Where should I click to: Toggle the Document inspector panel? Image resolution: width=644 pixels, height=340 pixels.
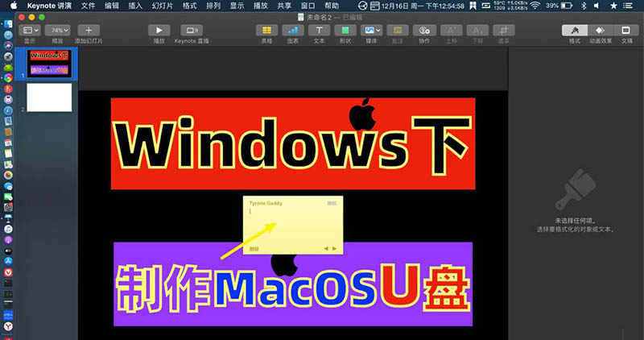pyautogui.click(x=626, y=30)
